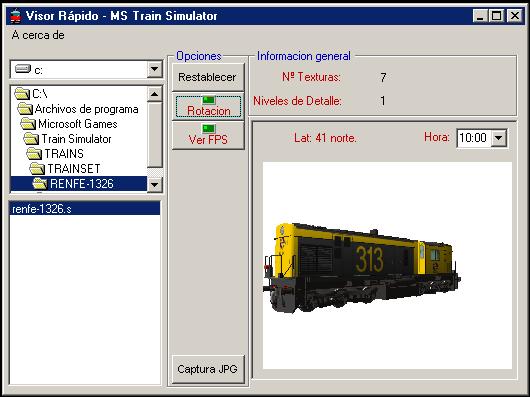Select the renfe-1326.s file
Screen dimensions: 530x397
(x=85, y=209)
